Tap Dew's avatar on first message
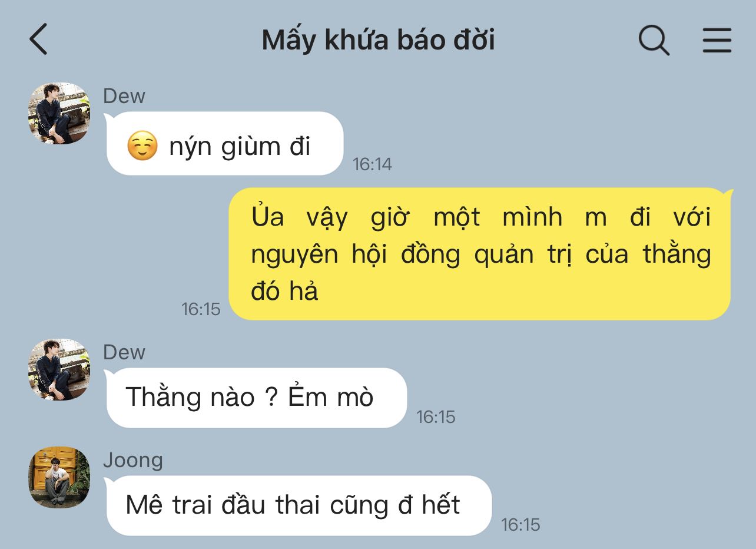The width and height of the screenshot is (756, 549). pos(59,113)
